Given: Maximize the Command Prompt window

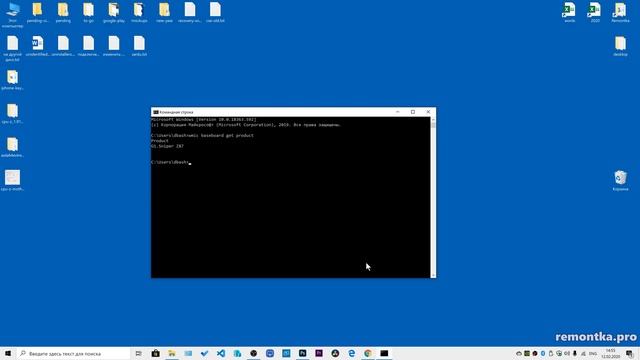Looking at the screenshot, I should [413, 112].
